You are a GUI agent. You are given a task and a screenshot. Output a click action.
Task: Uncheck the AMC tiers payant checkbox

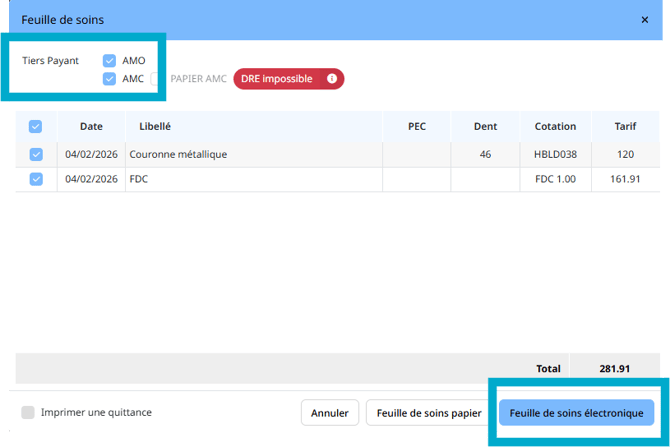110,79
